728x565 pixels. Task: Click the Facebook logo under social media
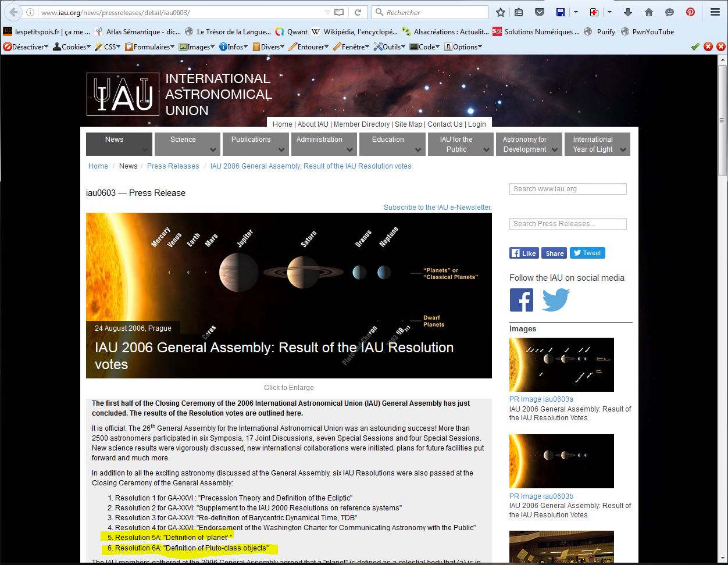tap(521, 300)
